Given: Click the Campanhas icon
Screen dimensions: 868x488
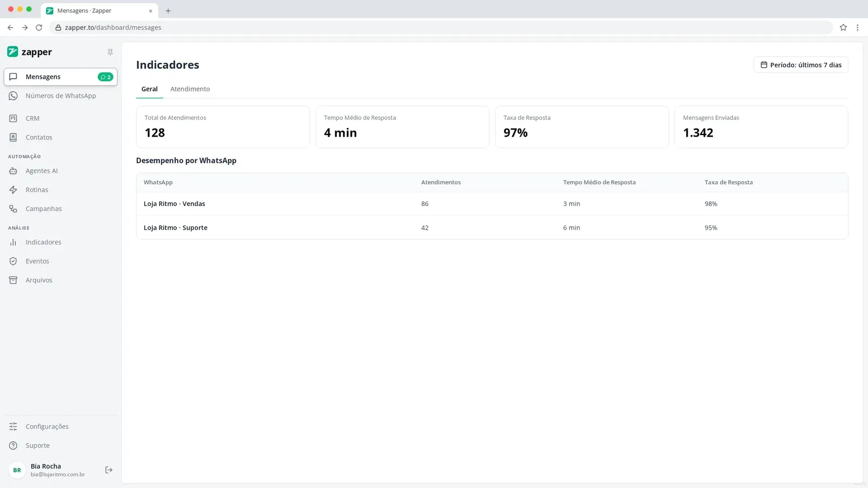Looking at the screenshot, I should (13, 209).
